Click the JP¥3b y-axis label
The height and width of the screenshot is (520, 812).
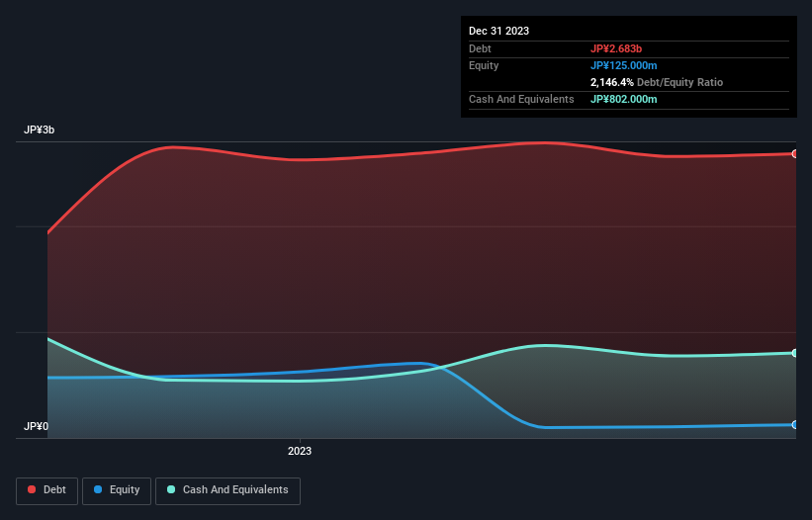coord(40,130)
